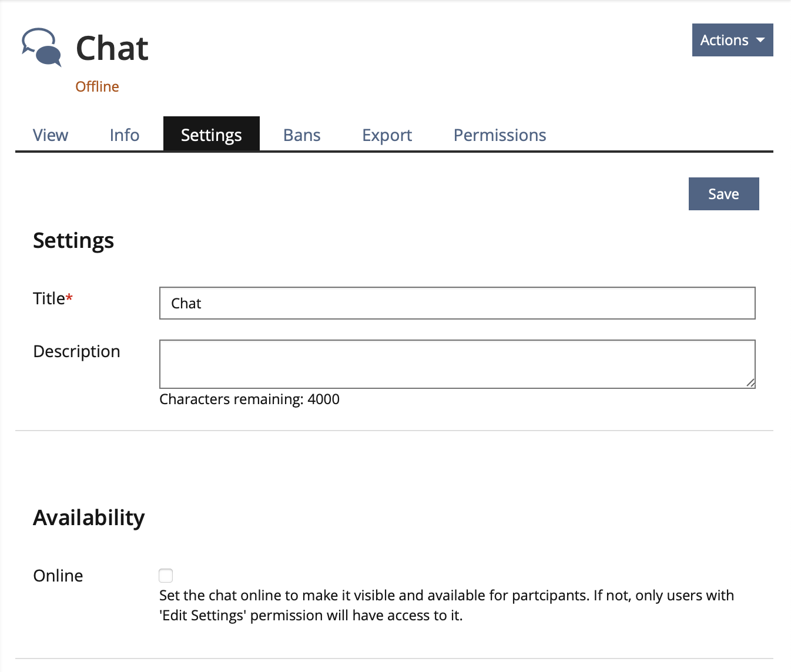Select the Settings tab
Screen dimensions: 791x672
(211, 135)
